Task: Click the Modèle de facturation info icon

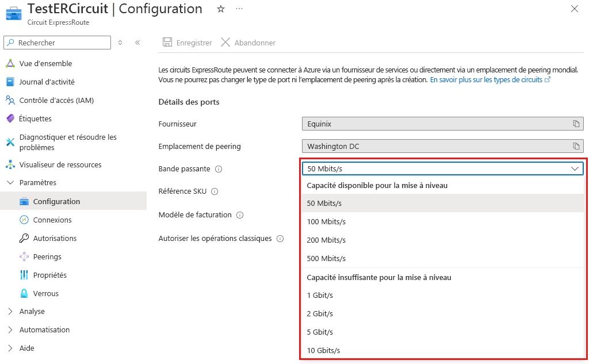Action: [240, 215]
